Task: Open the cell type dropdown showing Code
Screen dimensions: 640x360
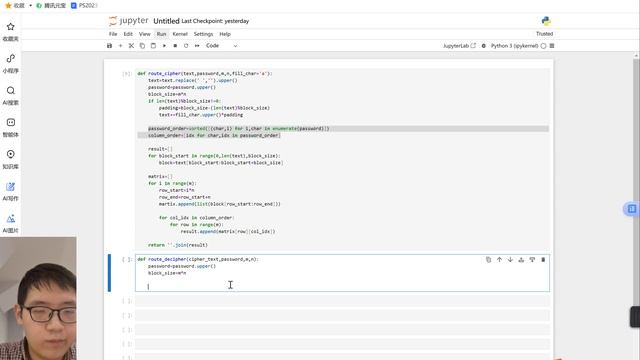Action: tap(221, 46)
